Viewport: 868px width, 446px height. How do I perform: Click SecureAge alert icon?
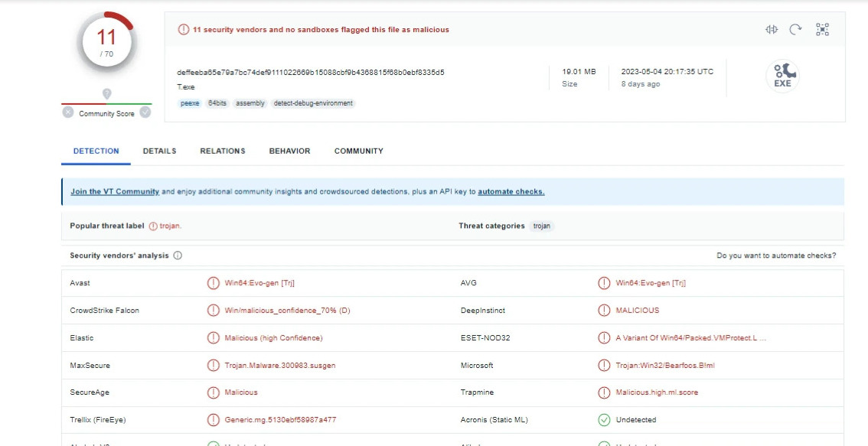(x=213, y=392)
